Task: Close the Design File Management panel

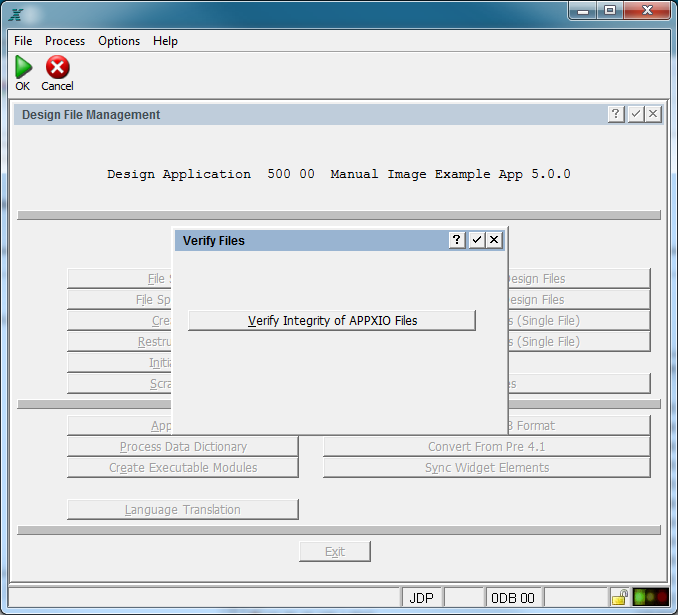Action: [x=653, y=114]
